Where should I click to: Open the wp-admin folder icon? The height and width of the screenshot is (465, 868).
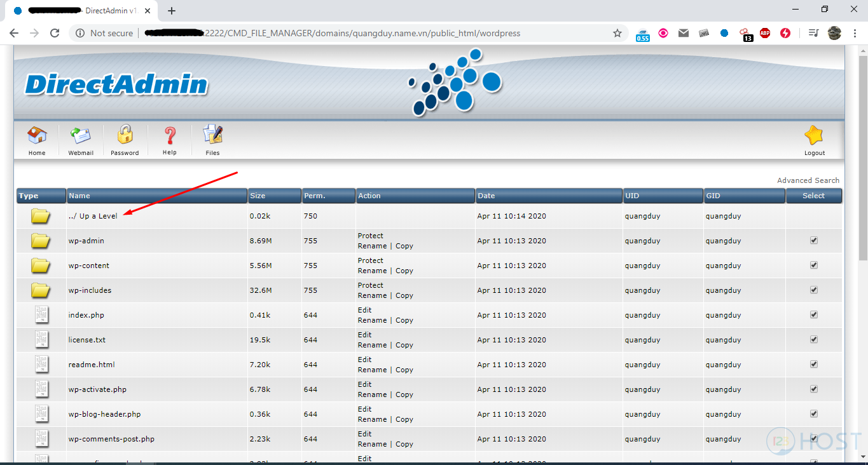tap(41, 241)
